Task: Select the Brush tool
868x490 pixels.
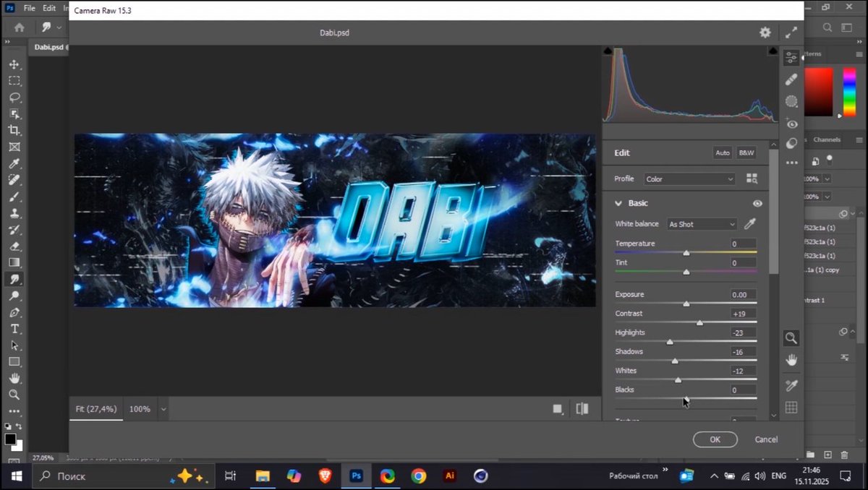Action: [x=14, y=197]
